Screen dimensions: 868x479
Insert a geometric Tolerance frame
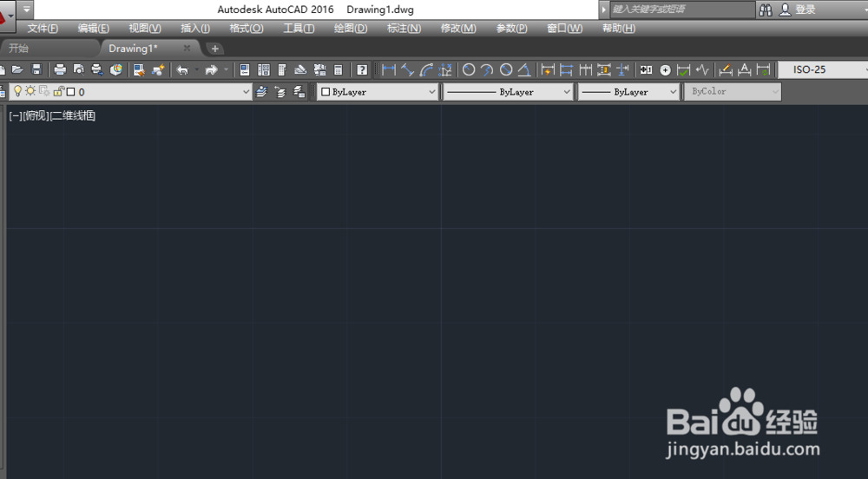(646, 69)
